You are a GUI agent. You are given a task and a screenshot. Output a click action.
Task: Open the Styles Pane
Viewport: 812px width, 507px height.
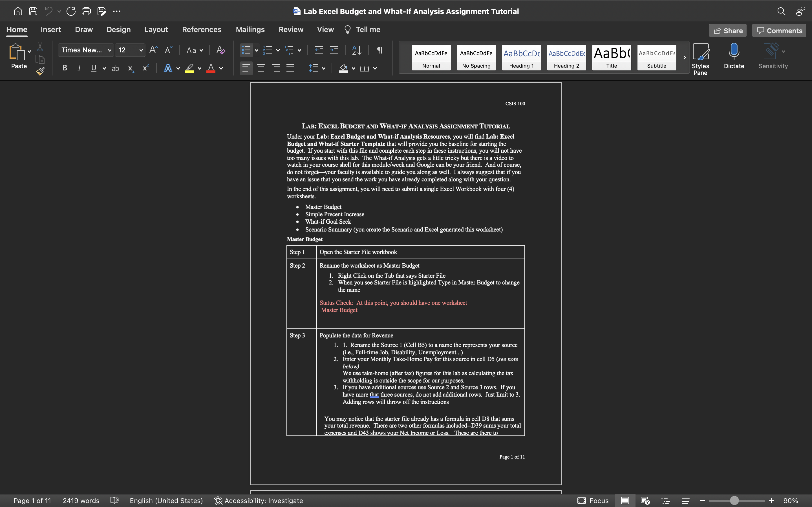point(701,57)
